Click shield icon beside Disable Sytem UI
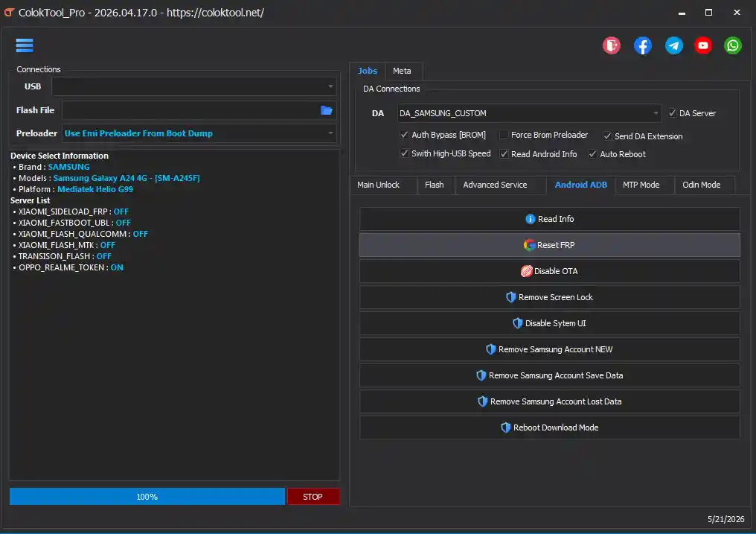The height and width of the screenshot is (534, 756). 517,323
